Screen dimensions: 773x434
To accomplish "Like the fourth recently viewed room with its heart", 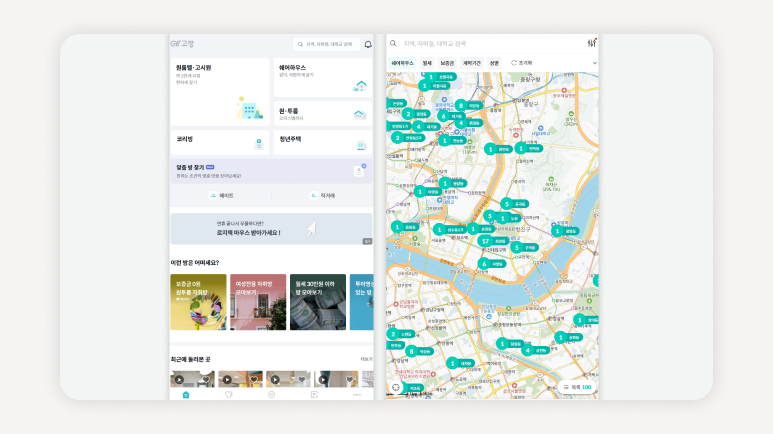I will tap(350, 379).
